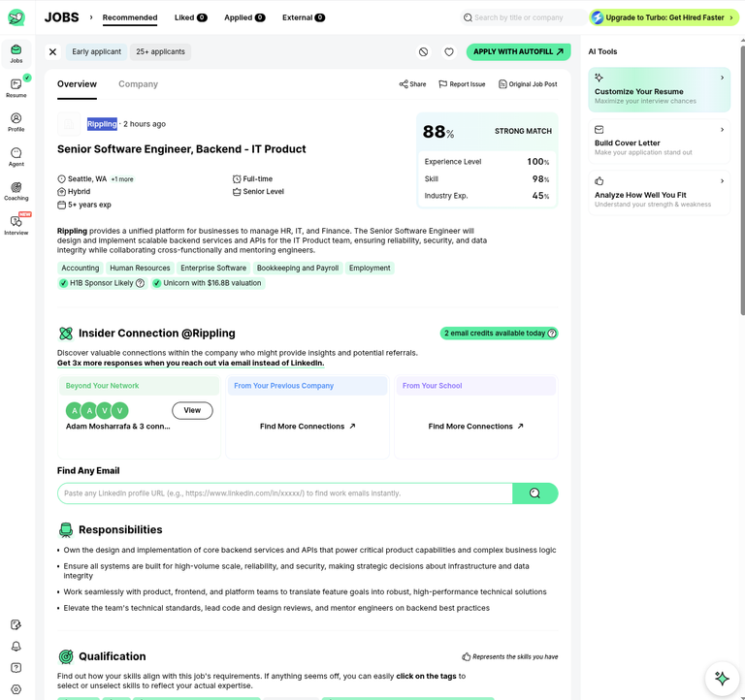Open settings gear in sidebar
745x700 pixels.
[16, 689]
